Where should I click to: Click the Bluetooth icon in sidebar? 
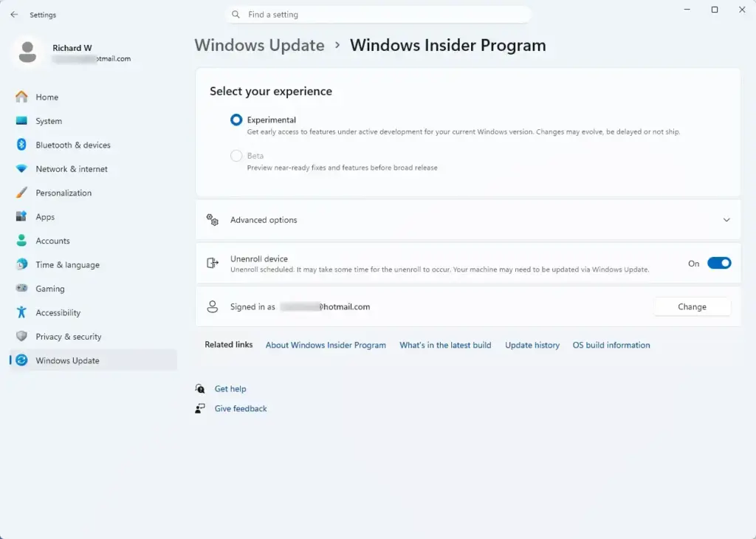[x=21, y=145]
